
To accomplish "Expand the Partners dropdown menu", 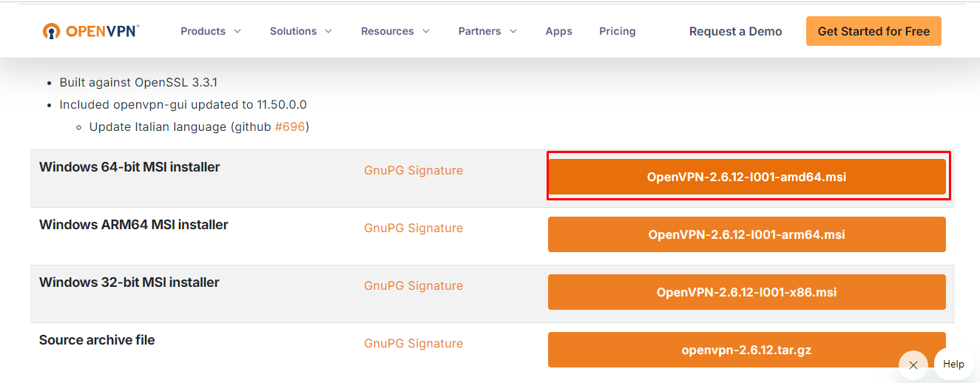I will coord(487,31).
